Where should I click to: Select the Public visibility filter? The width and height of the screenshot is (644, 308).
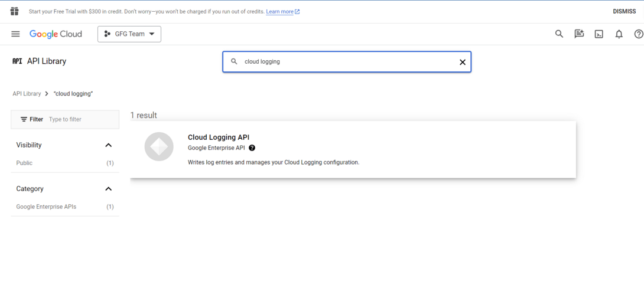25,163
